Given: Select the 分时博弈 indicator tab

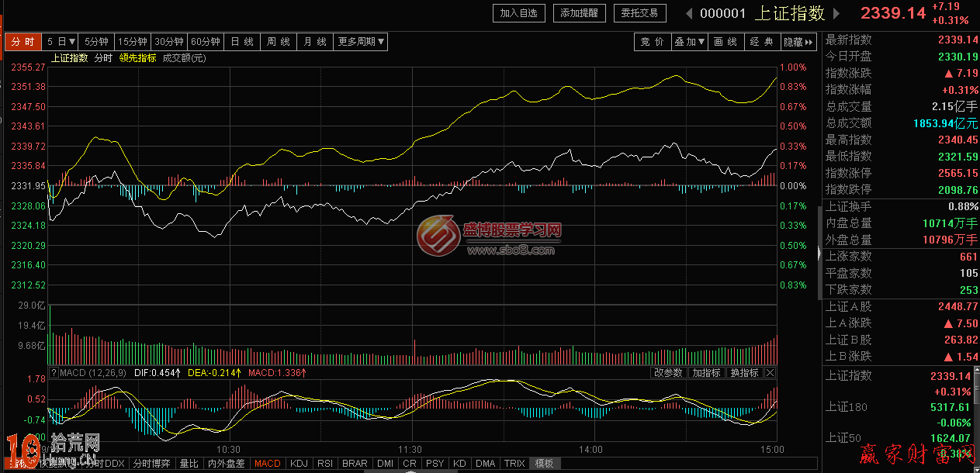Looking at the screenshot, I should pos(151,464).
